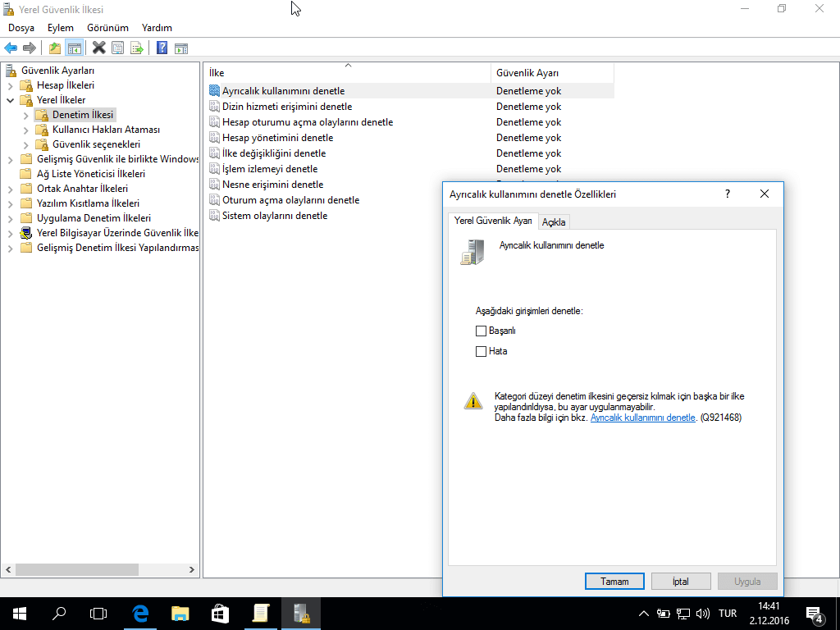Check the Hata checkbox
The image size is (840, 630).
[x=481, y=351]
